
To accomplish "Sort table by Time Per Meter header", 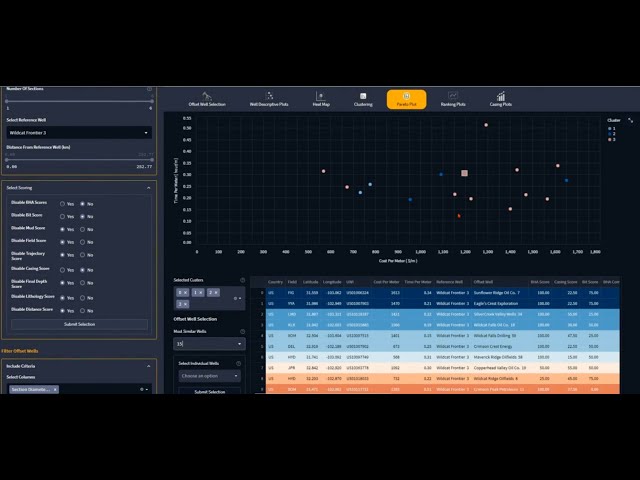I will pyautogui.click(x=418, y=282).
